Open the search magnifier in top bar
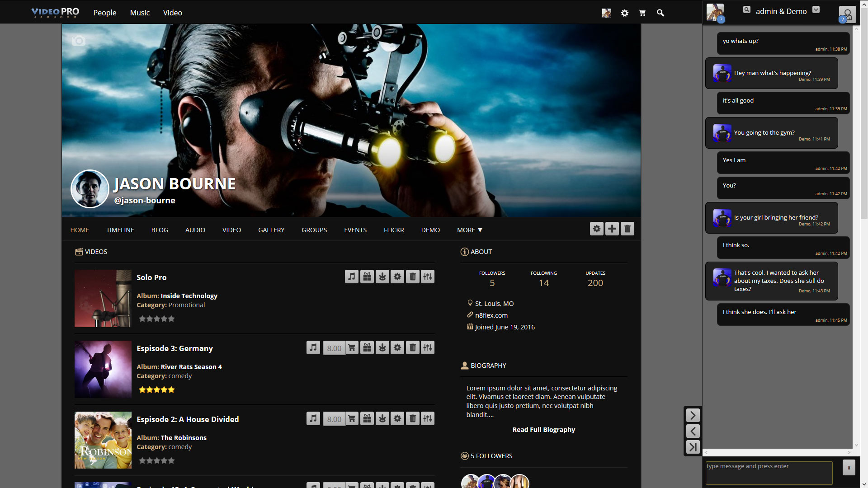This screenshot has height=488, width=868. coord(660,13)
